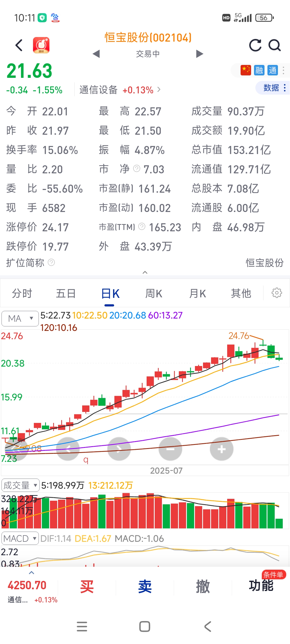Screen dimensions: 290x644
Task: Collapse the quote details panel chevron
Action: click(x=145, y=272)
